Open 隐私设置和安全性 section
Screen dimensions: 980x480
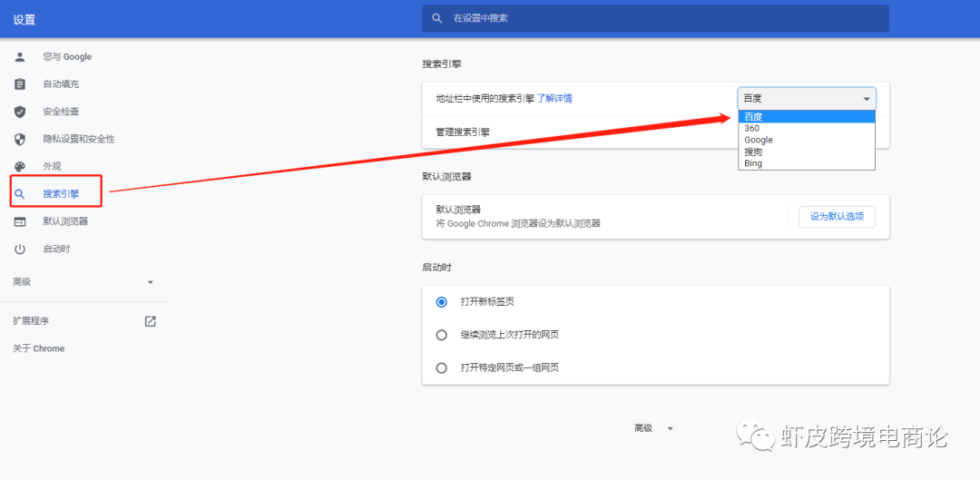click(x=79, y=139)
